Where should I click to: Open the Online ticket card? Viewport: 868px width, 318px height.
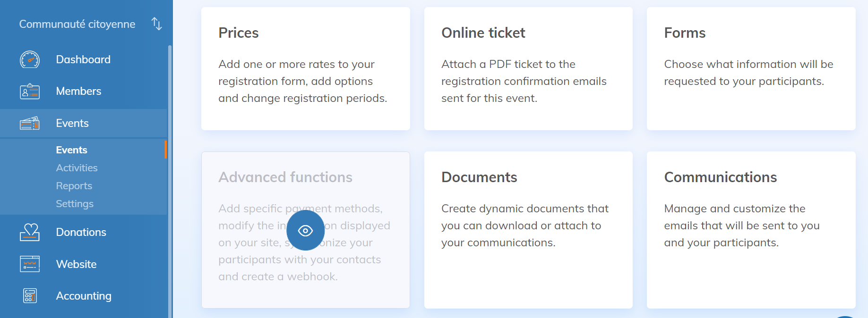(x=528, y=68)
